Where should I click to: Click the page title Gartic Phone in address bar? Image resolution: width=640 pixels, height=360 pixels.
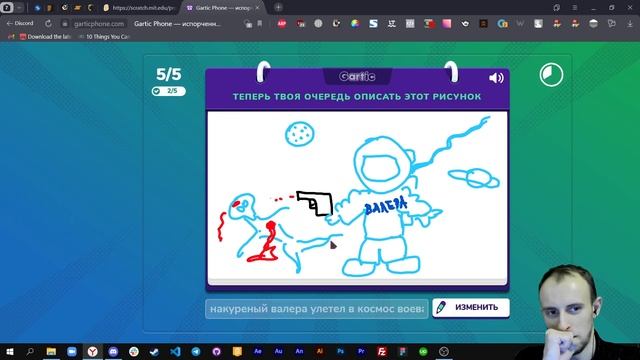tap(177, 24)
